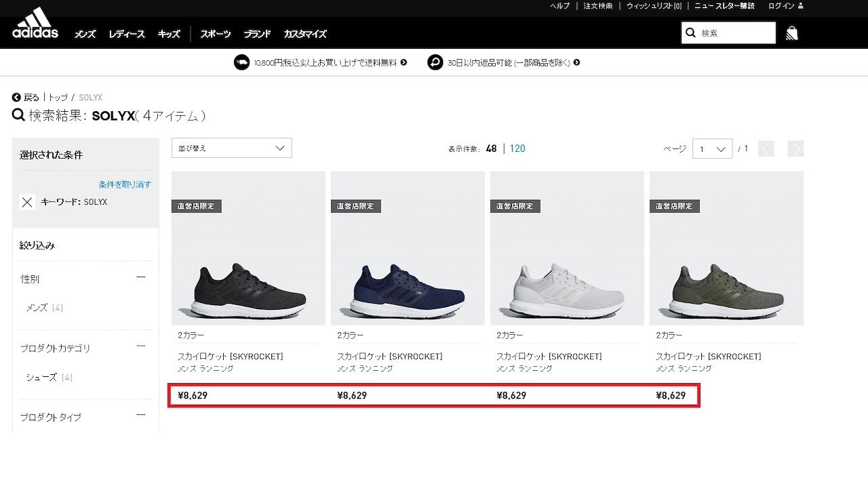Screen dimensions: 868x482
Task: Collapse the 性別 filter section
Action: (x=141, y=277)
